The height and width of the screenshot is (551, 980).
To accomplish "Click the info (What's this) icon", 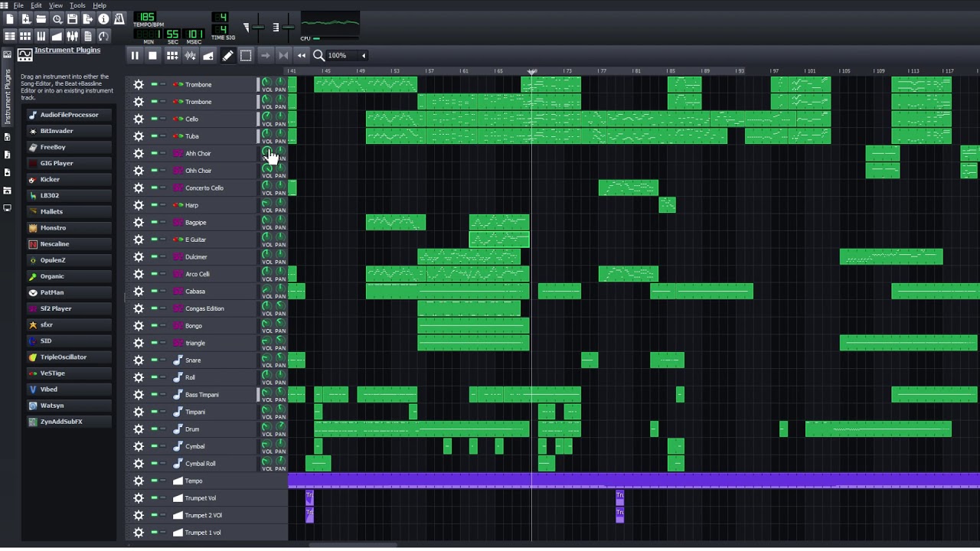I will (103, 19).
